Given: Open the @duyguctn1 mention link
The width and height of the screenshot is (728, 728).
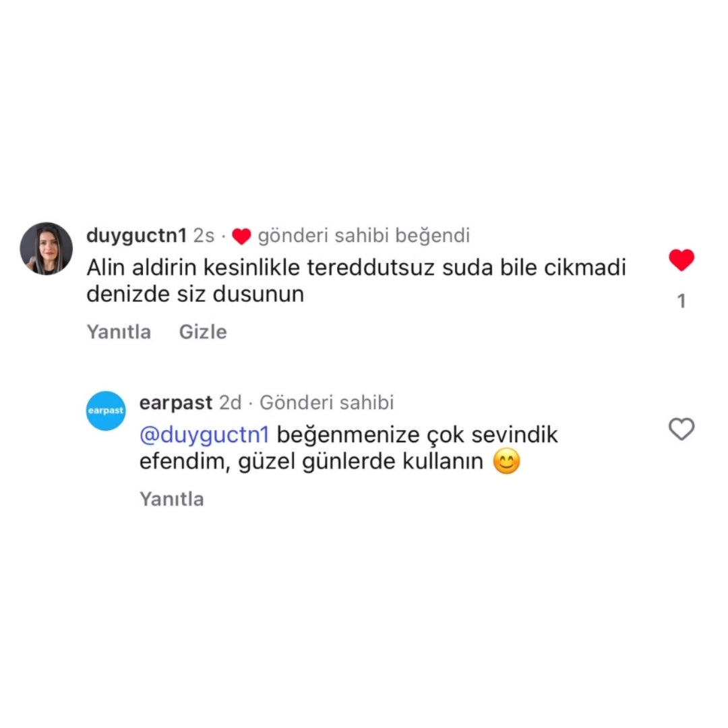Looking at the screenshot, I should [x=204, y=435].
